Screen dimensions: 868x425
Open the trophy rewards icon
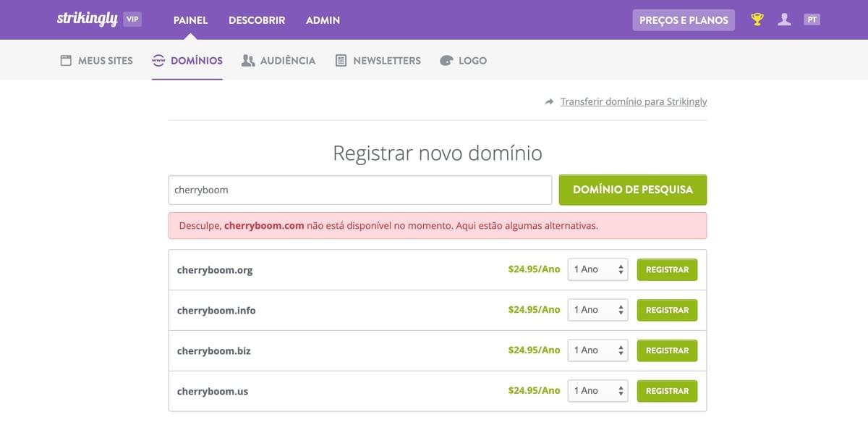755,20
